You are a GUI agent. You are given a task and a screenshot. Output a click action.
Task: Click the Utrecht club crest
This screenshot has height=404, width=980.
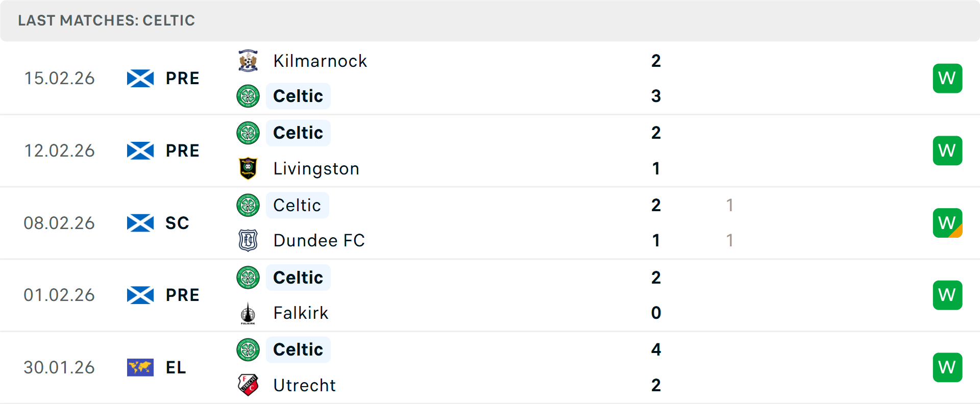[x=248, y=385]
